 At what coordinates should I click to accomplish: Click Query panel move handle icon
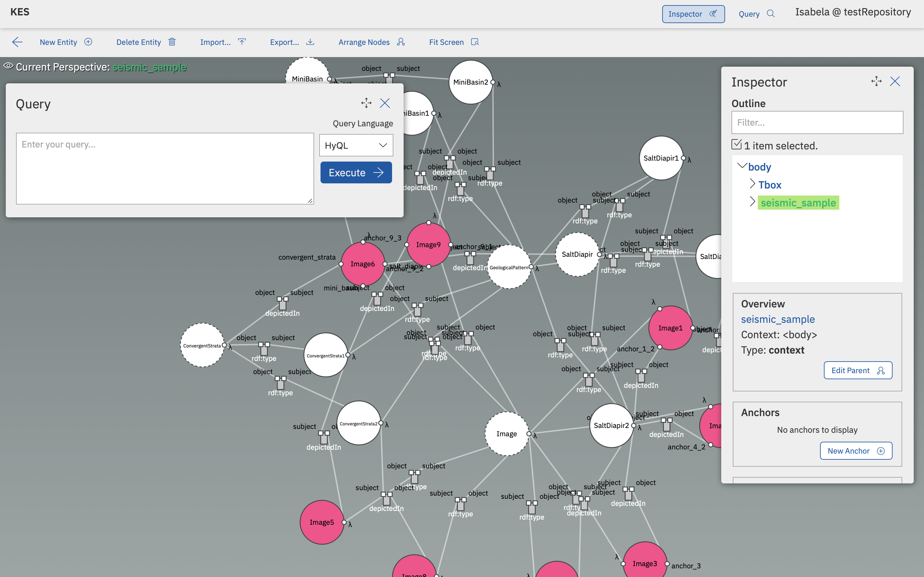point(366,103)
